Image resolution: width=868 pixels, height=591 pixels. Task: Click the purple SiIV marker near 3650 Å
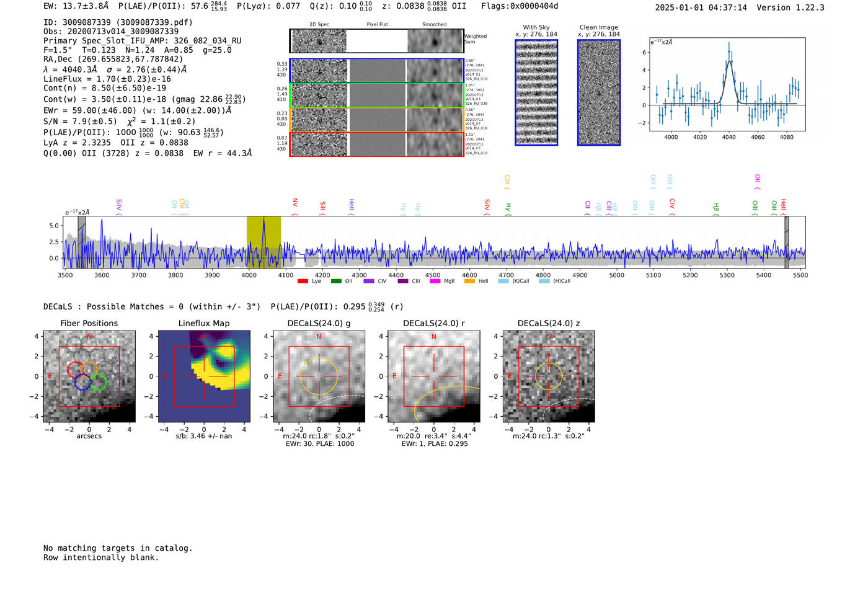tap(119, 206)
